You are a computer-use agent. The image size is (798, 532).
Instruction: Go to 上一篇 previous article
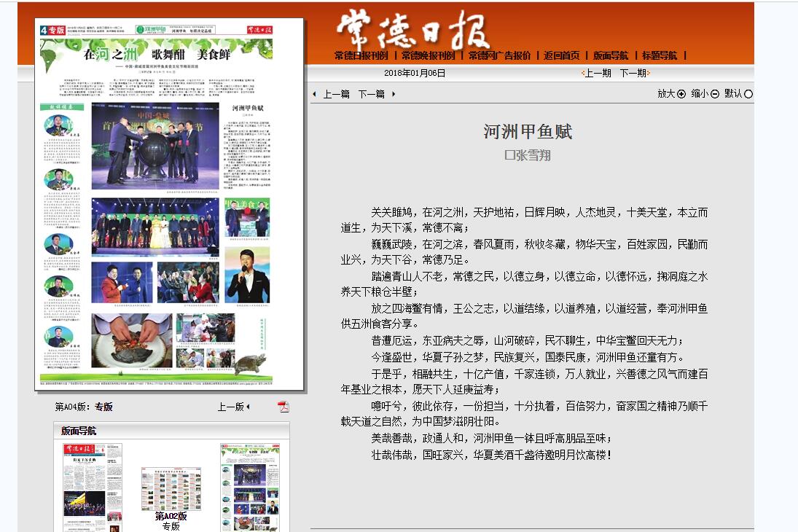click(337, 94)
